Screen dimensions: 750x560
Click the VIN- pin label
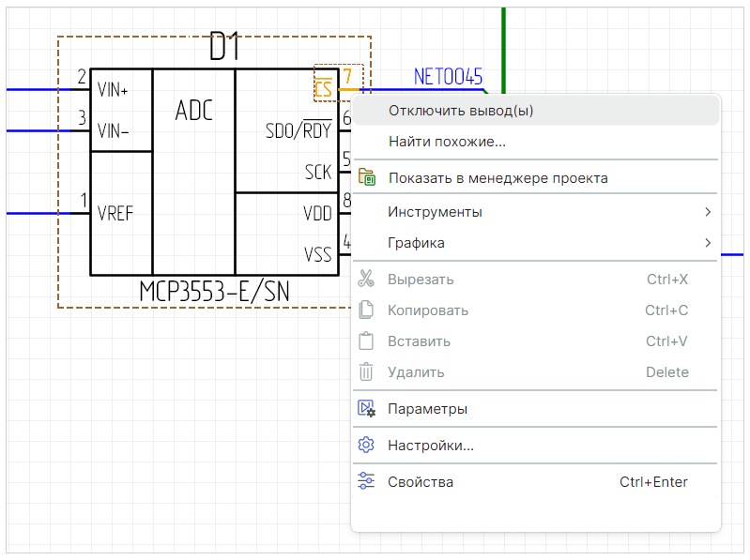point(113,130)
